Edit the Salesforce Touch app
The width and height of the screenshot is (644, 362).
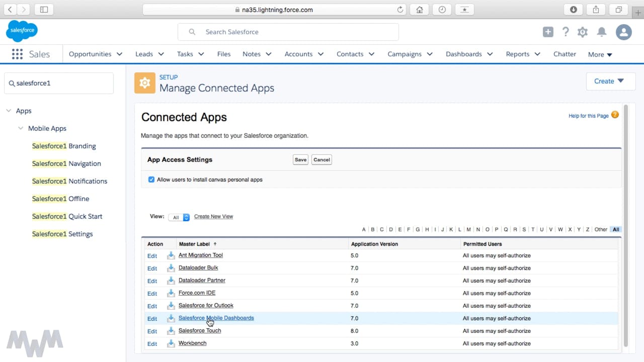[152, 331]
